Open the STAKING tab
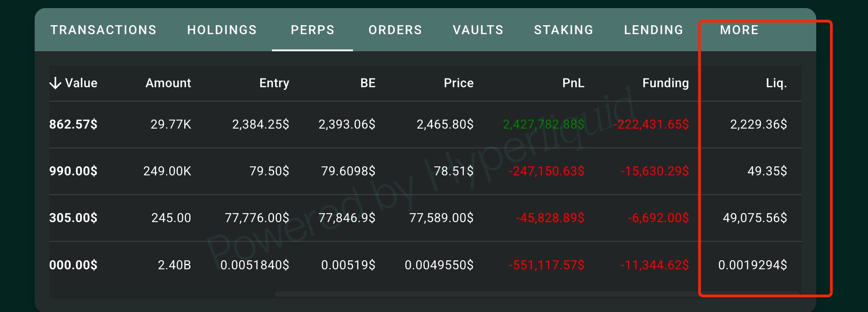Image resolution: width=868 pixels, height=312 pixels. 564,30
